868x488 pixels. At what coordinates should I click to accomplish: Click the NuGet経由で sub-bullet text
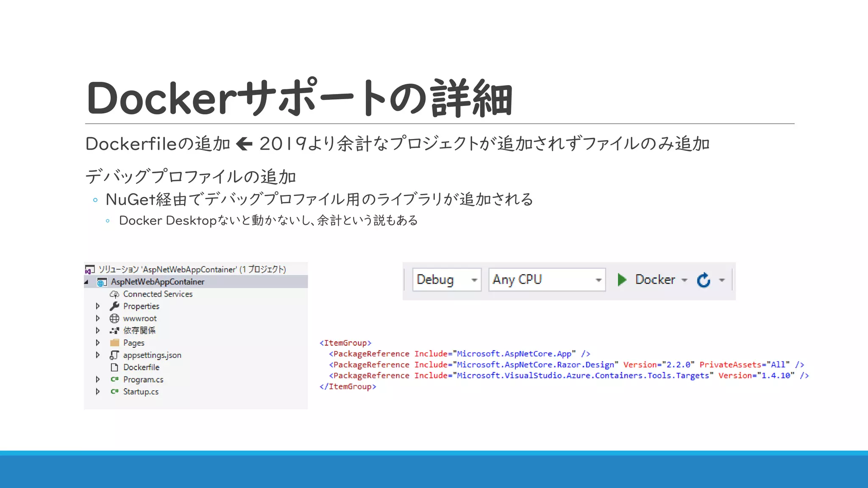tap(319, 199)
